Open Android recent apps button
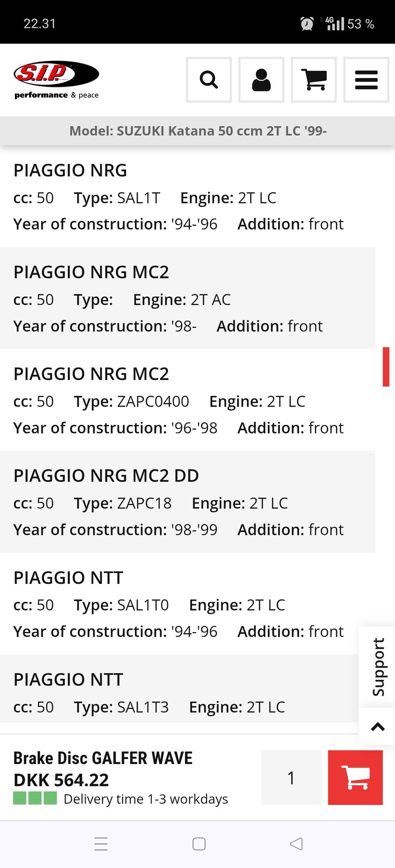 pyautogui.click(x=101, y=844)
